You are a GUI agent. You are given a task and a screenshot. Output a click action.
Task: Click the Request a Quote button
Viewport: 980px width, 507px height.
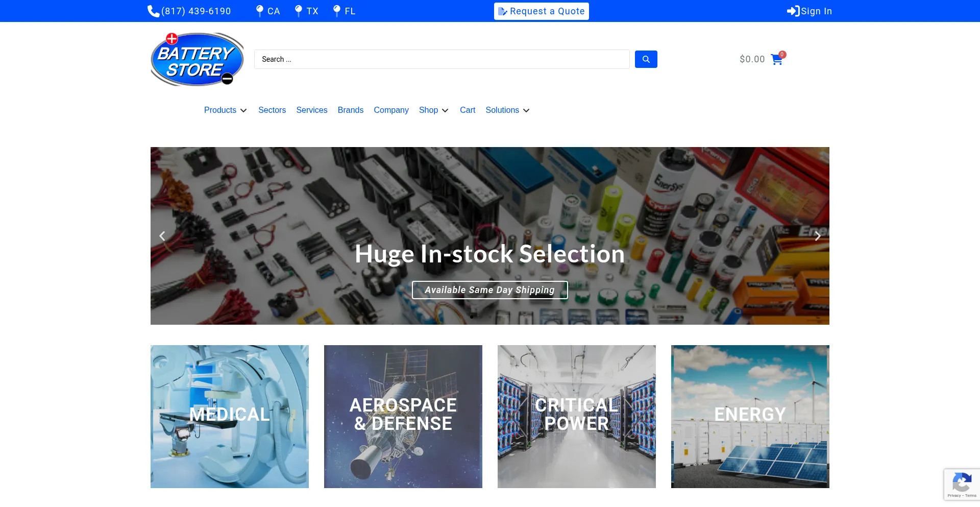pyautogui.click(x=542, y=11)
